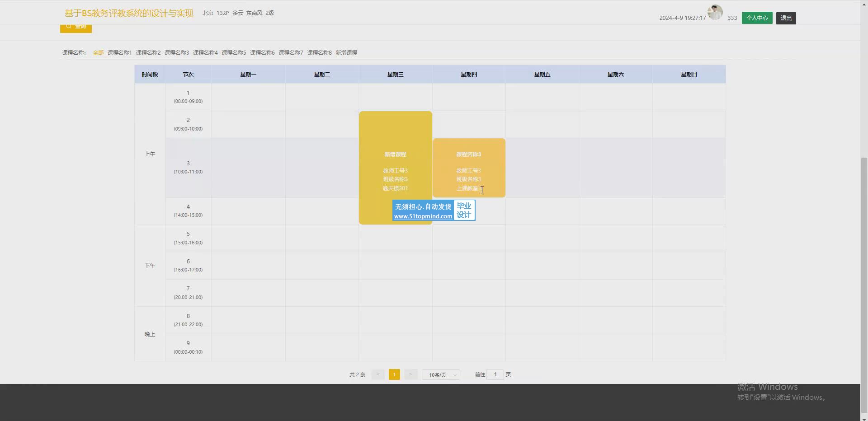The image size is (868, 421).
Task: Filter by 新增课程 in filter row
Action: click(346, 53)
